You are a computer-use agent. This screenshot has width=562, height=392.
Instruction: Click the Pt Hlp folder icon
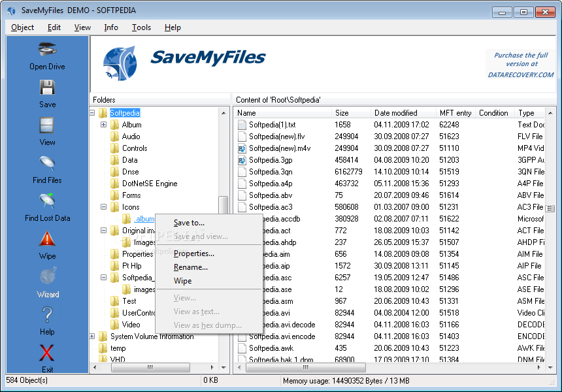click(115, 266)
